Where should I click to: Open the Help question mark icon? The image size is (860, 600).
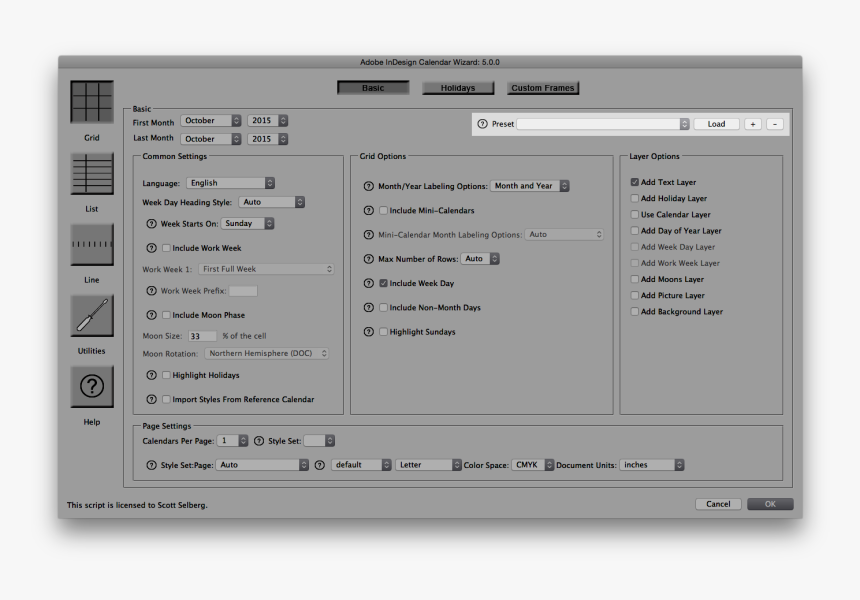coord(92,387)
